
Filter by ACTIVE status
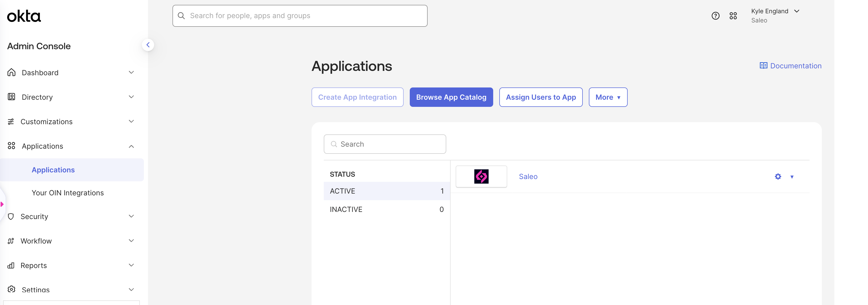click(387, 191)
